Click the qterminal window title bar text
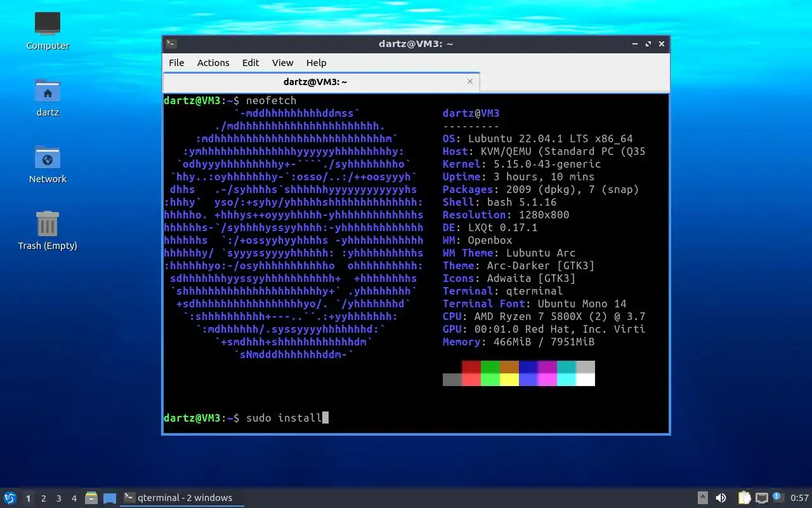This screenshot has height=508, width=812. click(x=416, y=44)
